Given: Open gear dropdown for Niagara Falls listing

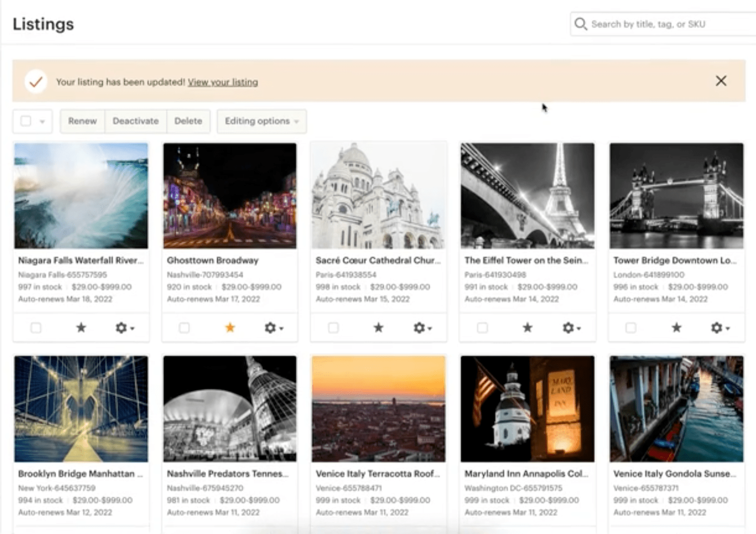Looking at the screenshot, I should [x=124, y=328].
